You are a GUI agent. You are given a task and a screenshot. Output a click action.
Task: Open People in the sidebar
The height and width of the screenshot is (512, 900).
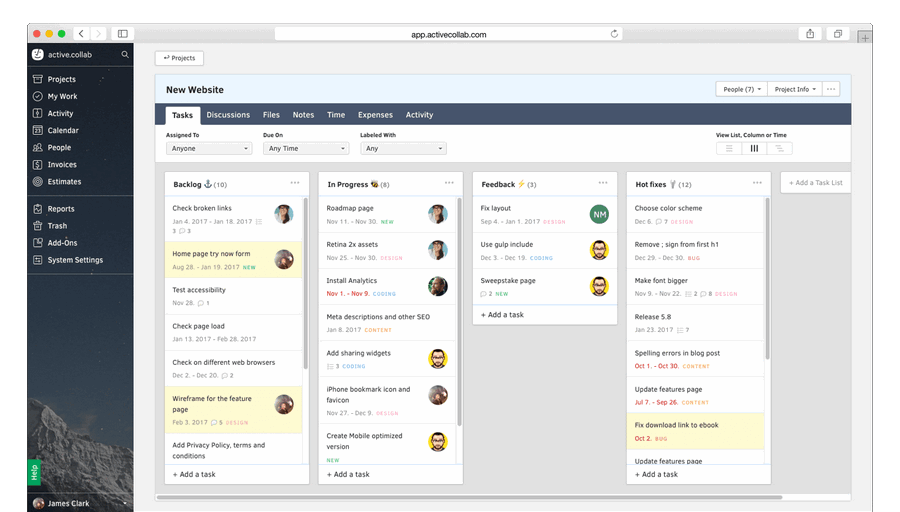coord(59,148)
